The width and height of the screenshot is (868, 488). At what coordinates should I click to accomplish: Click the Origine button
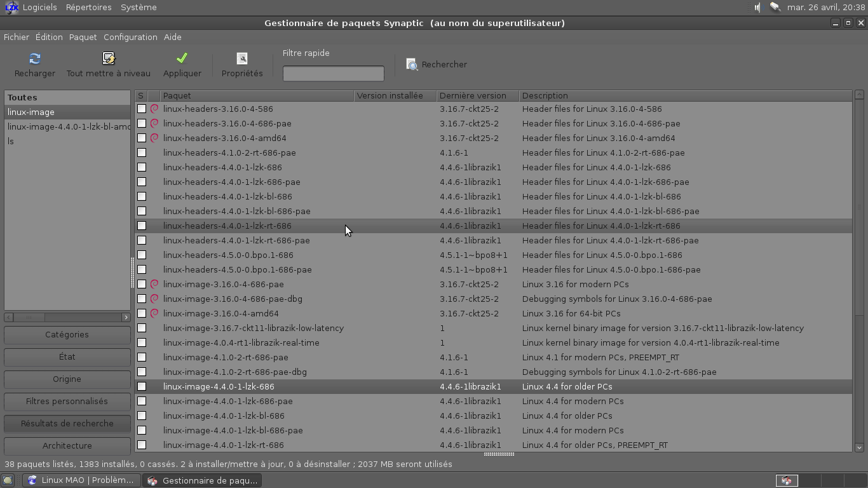tap(67, 379)
